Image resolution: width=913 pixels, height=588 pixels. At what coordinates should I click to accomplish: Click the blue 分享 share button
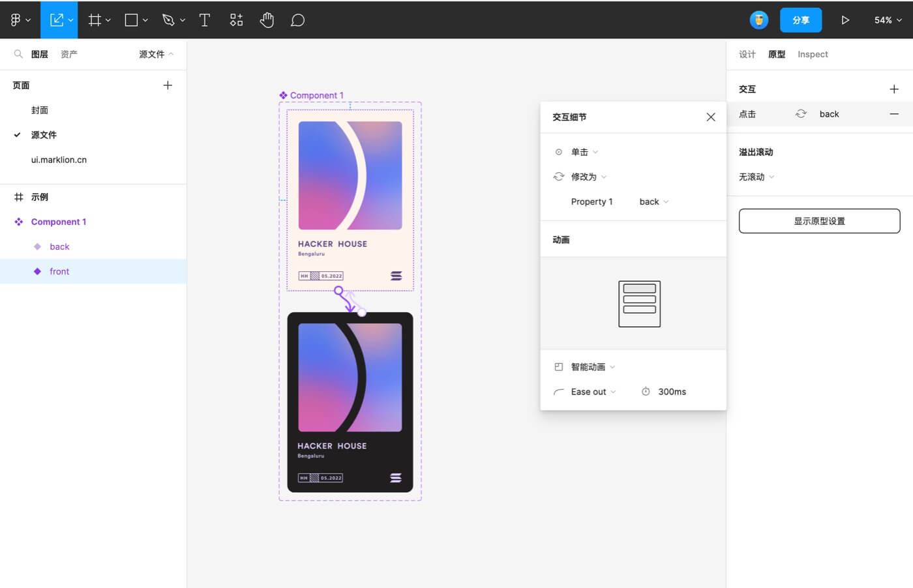click(801, 20)
